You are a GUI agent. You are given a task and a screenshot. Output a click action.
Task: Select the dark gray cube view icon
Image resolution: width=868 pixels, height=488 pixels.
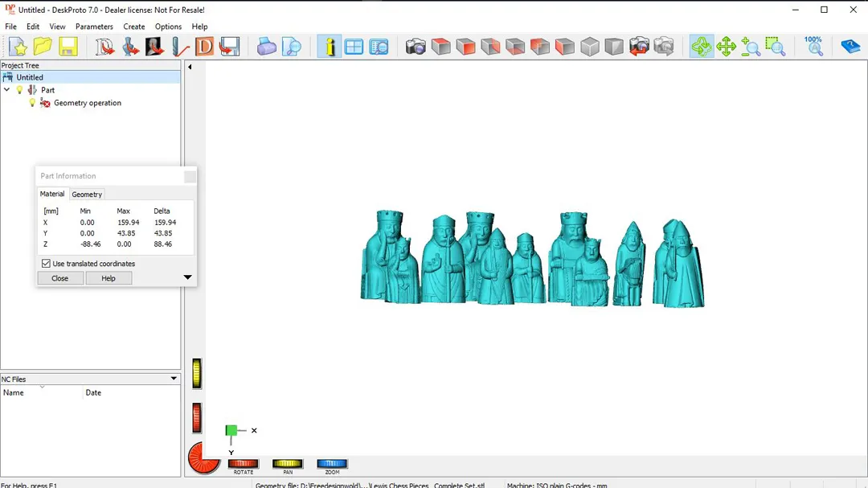(x=614, y=47)
